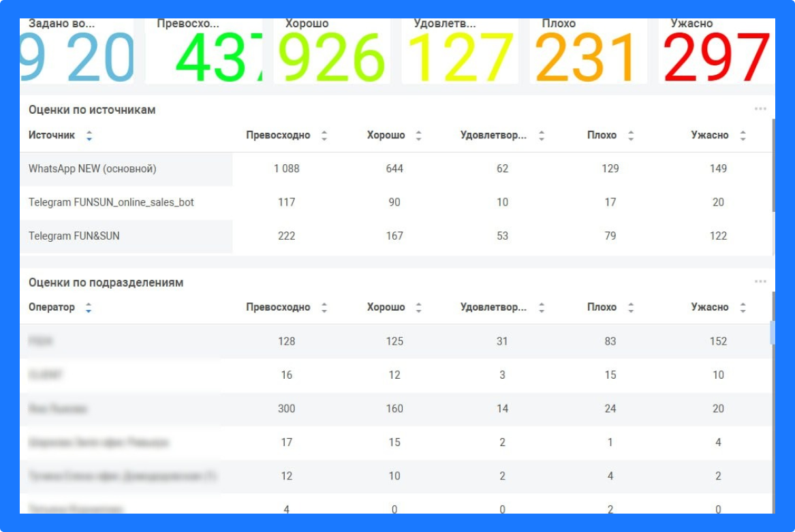Toggle sorting on Превосходно in departments table
Image resolution: width=795 pixels, height=532 pixels.
click(x=323, y=307)
